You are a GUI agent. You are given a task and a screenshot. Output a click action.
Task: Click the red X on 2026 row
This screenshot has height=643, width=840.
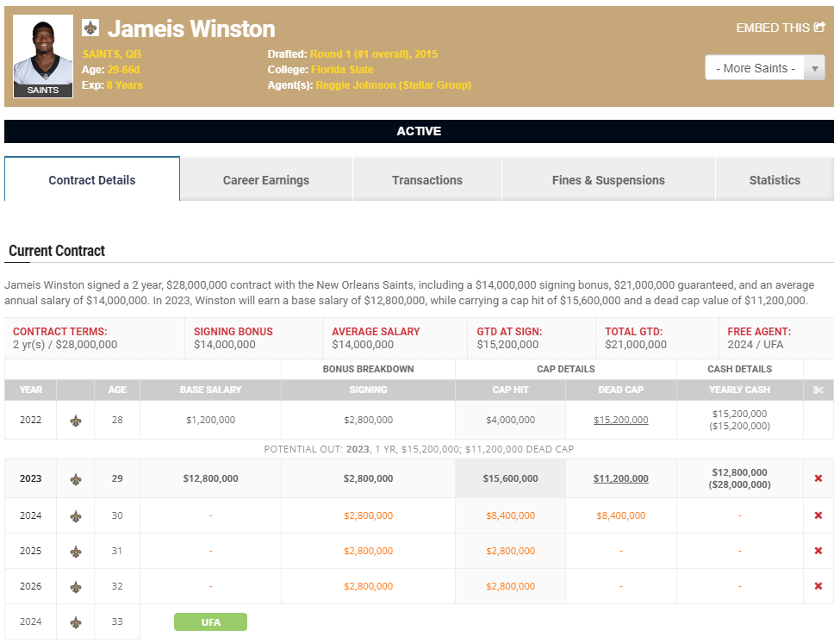[x=818, y=586]
